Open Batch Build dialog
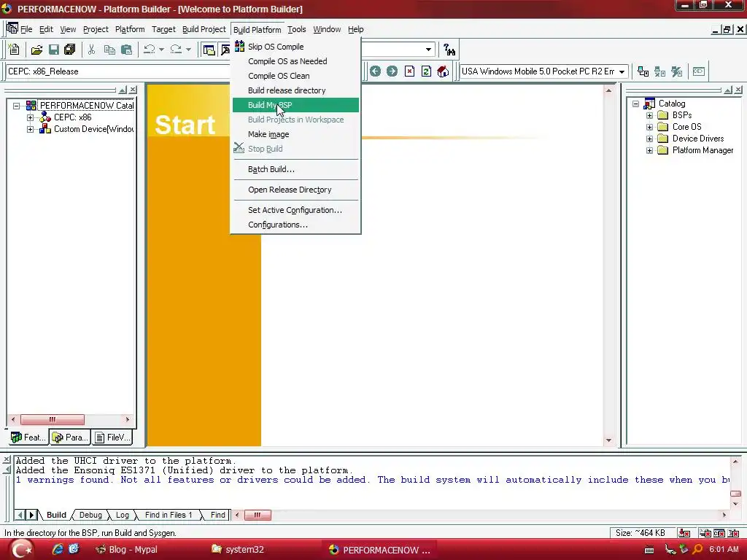747x560 pixels. coord(295,169)
